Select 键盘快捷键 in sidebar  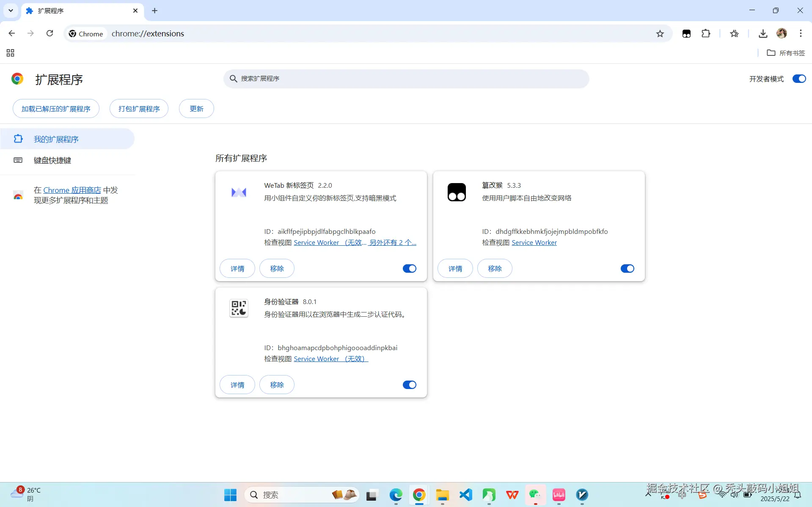coord(67,160)
